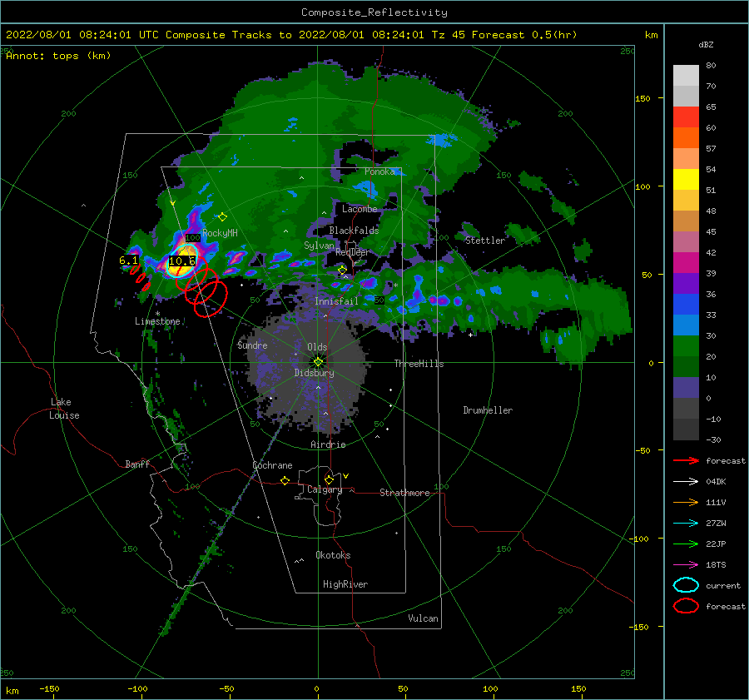Click the red forecast arrow legend icon
The image size is (749, 700).
click(x=686, y=460)
